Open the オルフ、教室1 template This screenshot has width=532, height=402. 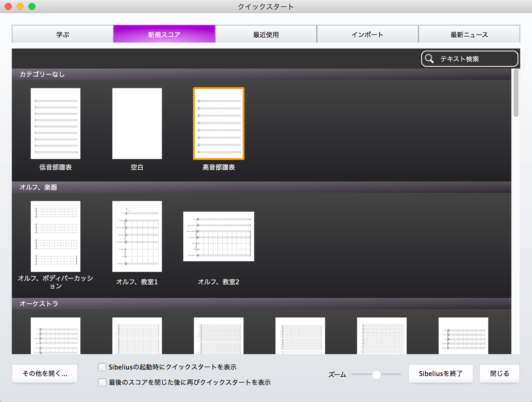[137, 236]
